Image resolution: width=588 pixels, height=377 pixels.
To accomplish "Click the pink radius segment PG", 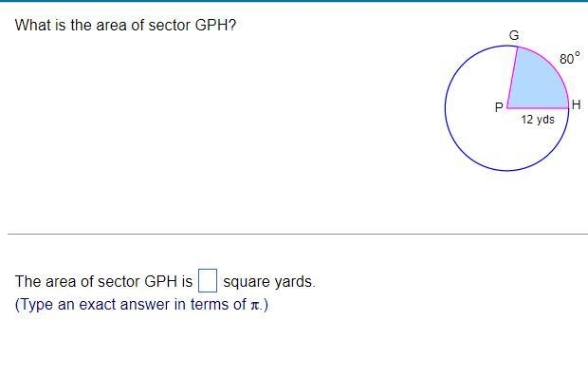I will click(512, 77).
